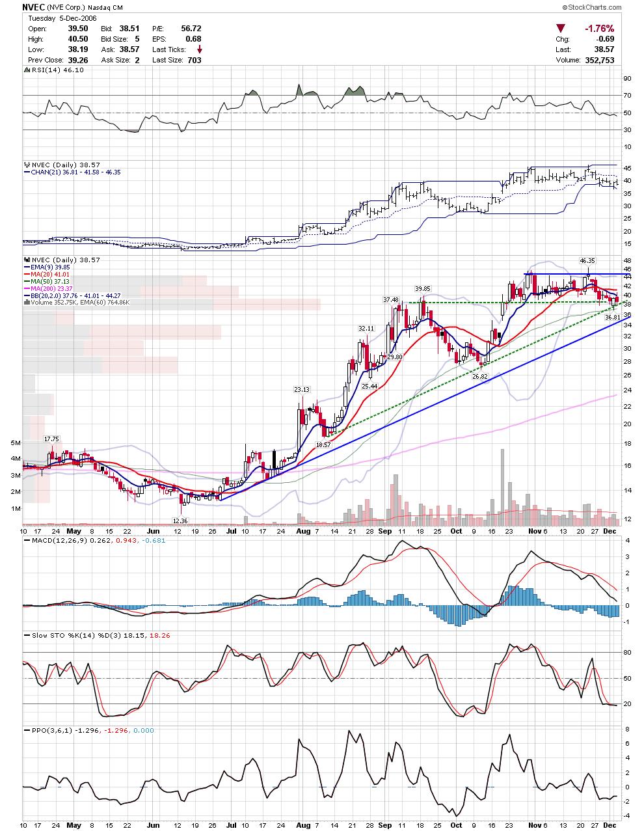Click the 46.35 high price annotation

[587, 260]
